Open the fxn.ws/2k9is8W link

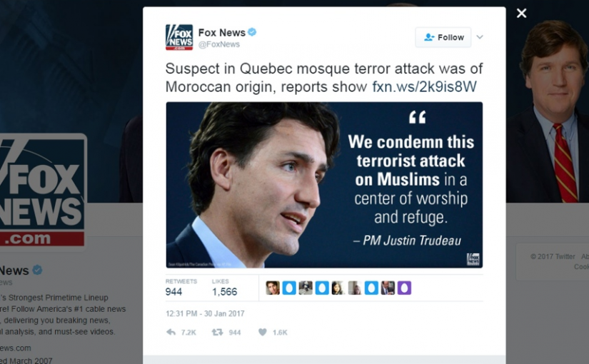[x=425, y=87]
